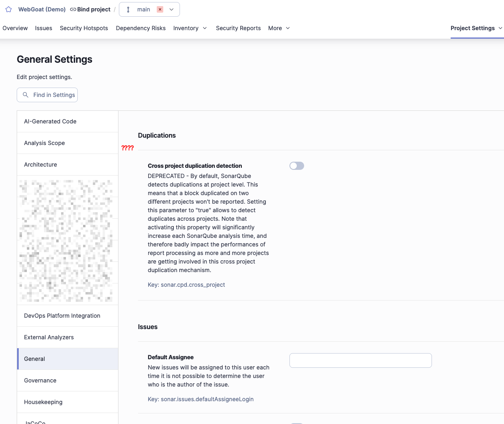Screen dimensions: 504x424
Task: Open the Analysis Scope settings category
Action: click(44, 143)
